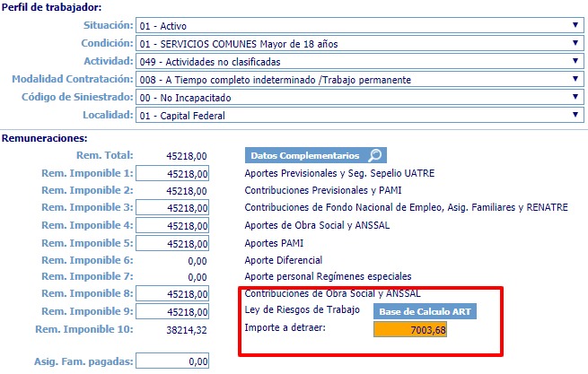Open the Código de Siniestrado dropdown
Viewport: 588px width, 374px height.
(x=359, y=97)
